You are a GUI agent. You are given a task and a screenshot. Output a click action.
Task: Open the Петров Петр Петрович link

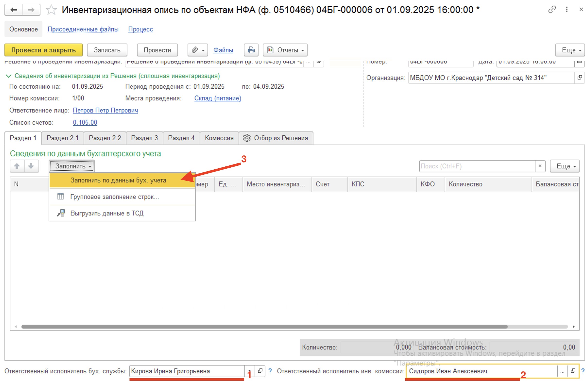coord(105,110)
